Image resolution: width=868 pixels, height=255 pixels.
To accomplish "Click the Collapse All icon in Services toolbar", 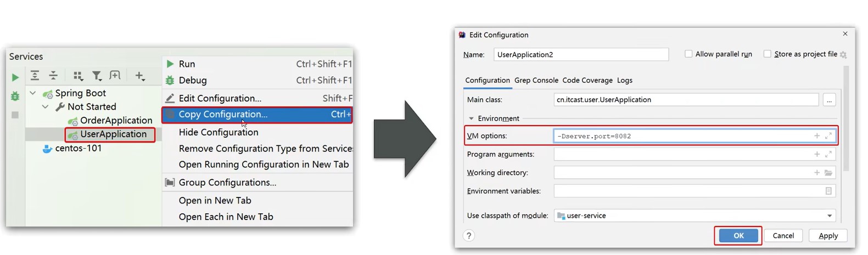I will pyautogui.click(x=53, y=76).
